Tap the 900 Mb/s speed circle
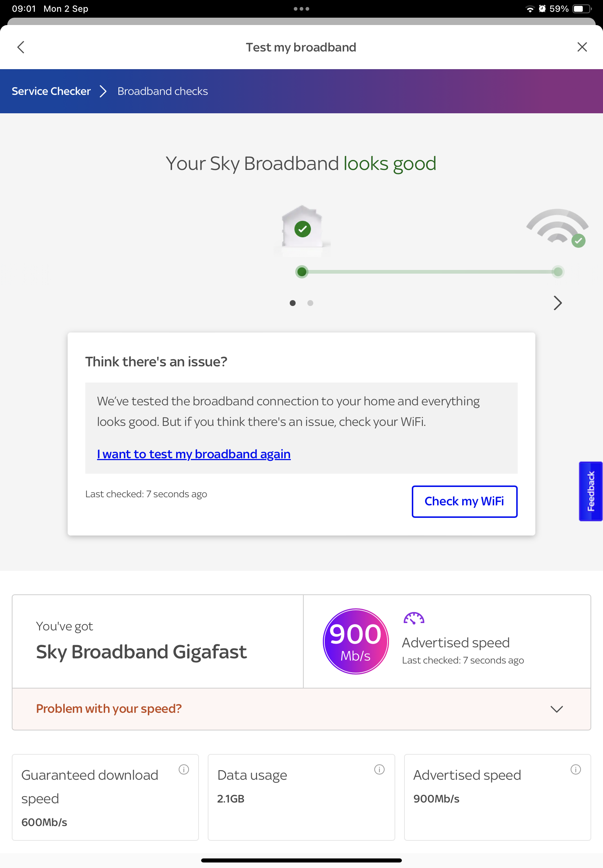The width and height of the screenshot is (603, 868). 356,641
